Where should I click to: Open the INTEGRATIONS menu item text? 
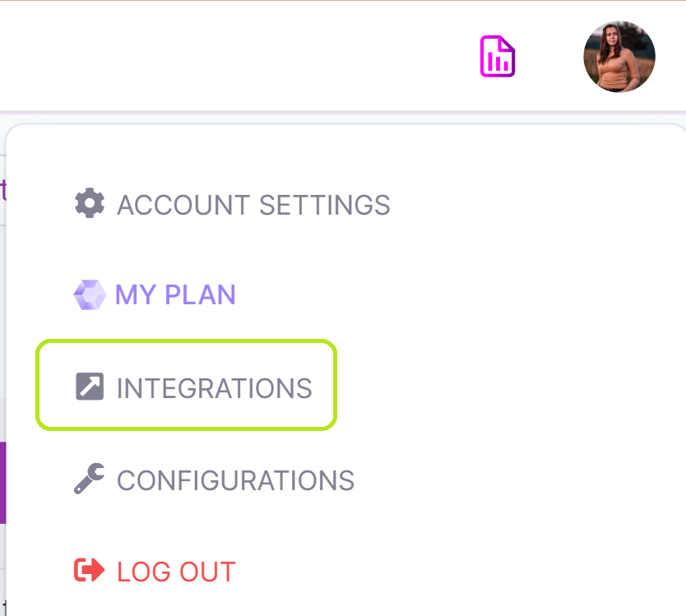click(x=215, y=388)
